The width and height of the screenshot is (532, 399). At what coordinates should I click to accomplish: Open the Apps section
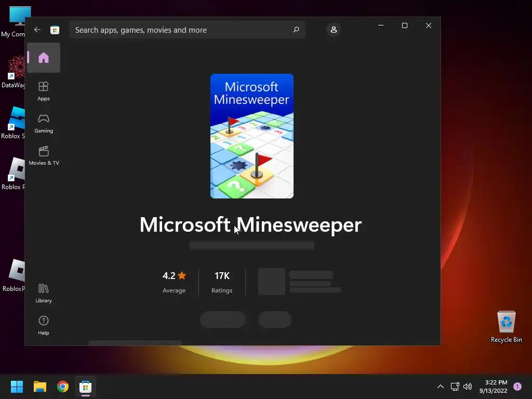pos(44,91)
